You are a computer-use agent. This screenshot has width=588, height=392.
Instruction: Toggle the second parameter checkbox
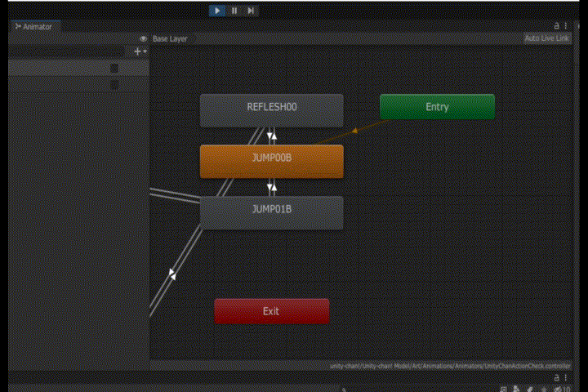[x=114, y=85]
